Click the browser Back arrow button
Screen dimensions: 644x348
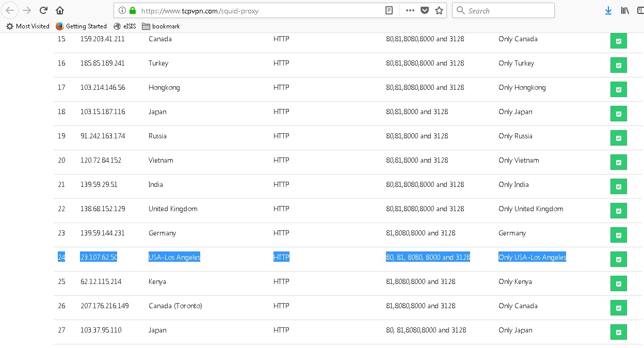click(10, 10)
